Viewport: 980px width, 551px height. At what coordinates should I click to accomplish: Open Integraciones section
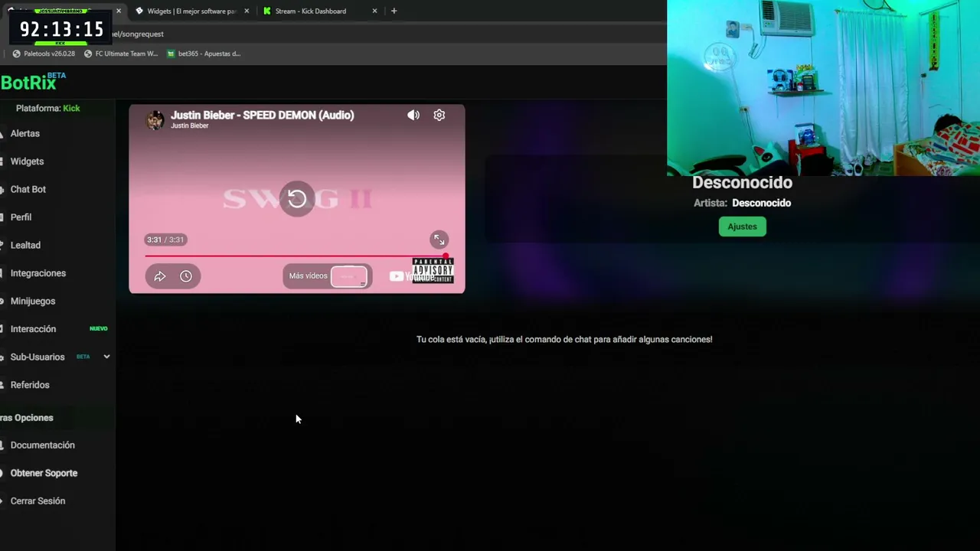click(x=38, y=273)
